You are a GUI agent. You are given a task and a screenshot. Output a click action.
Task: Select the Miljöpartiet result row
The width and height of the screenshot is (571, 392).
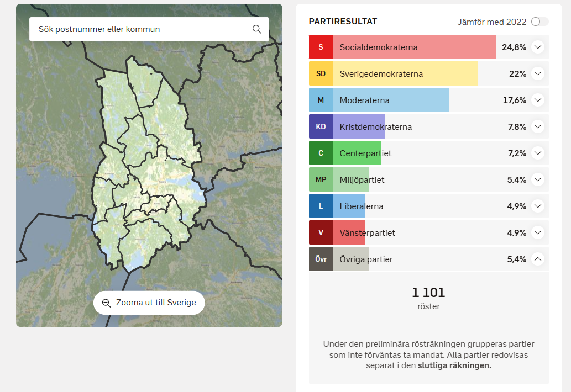coord(428,179)
